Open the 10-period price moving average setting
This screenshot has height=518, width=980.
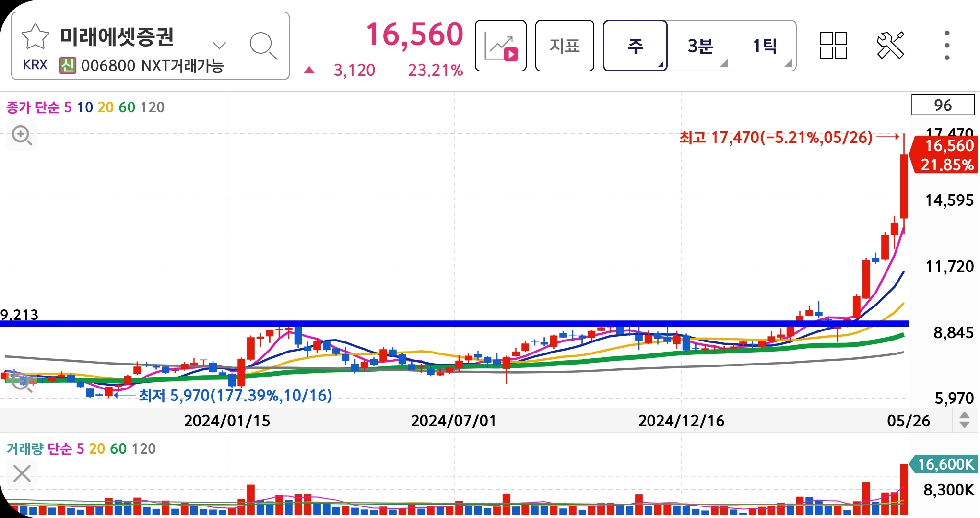coord(85,107)
